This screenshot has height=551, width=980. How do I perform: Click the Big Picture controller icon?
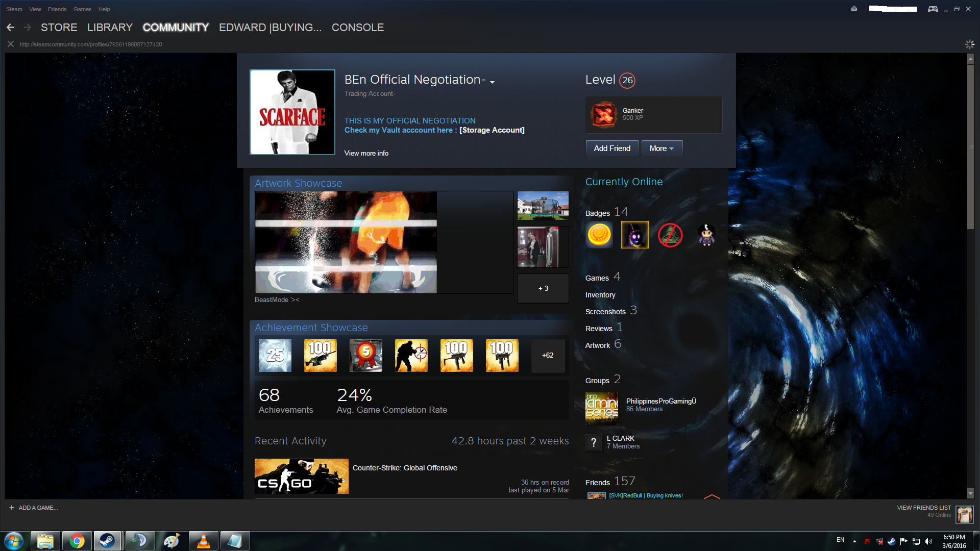click(x=933, y=9)
